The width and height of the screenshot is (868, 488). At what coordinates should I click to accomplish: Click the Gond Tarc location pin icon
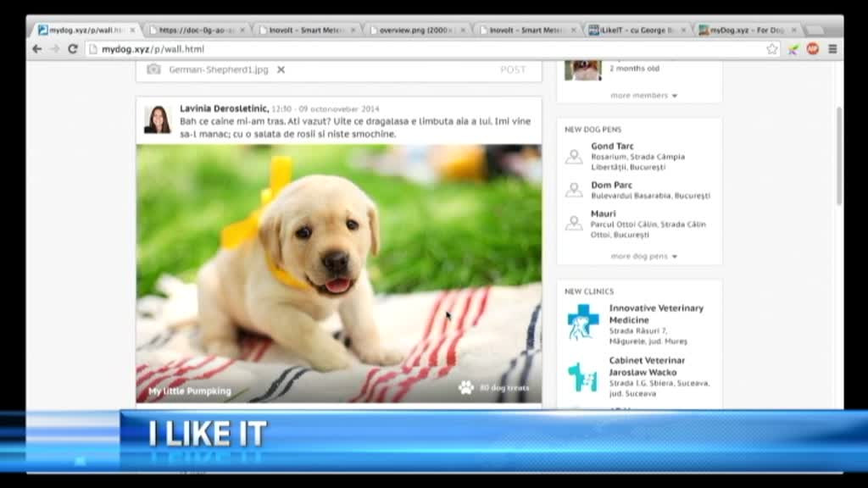click(x=574, y=157)
